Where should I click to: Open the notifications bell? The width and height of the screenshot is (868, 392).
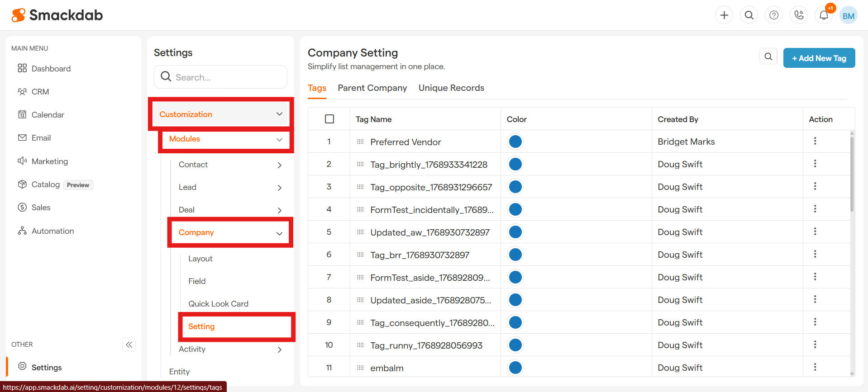(x=824, y=15)
